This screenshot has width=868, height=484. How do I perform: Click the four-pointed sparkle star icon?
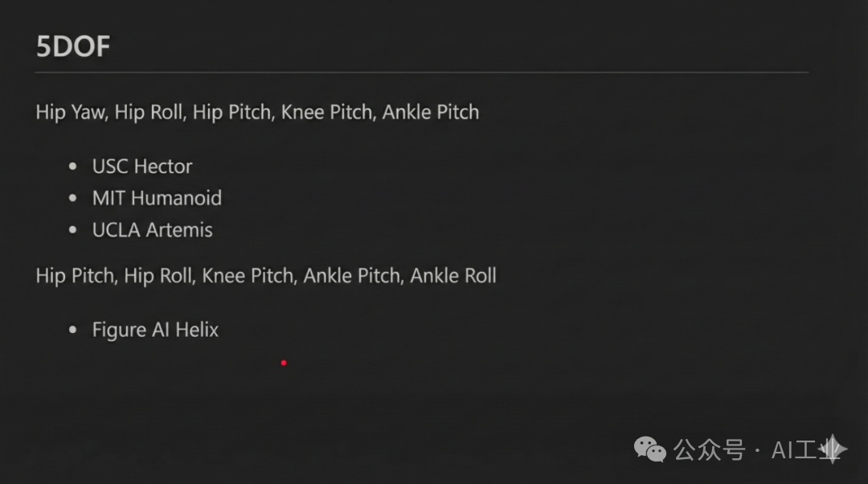pos(830,449)
